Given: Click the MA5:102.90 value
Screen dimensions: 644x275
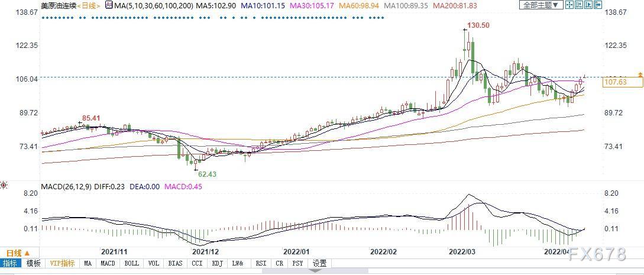Looking at the screenshot, I should (216, 5).
